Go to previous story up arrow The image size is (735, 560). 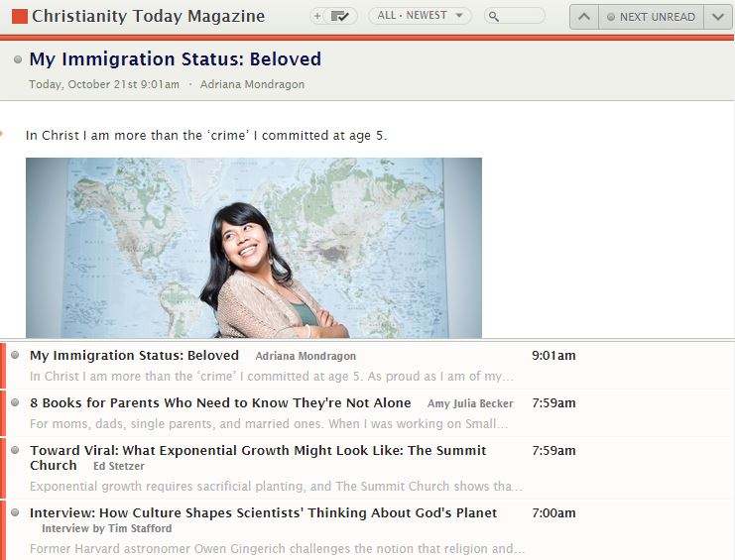pyautogui.click(x=584, y=17)
